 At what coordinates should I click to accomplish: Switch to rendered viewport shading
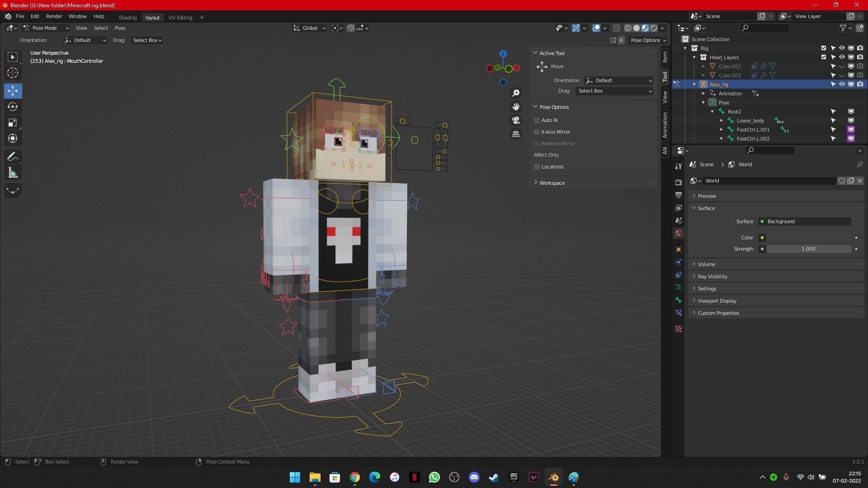[x=654, y=28]
